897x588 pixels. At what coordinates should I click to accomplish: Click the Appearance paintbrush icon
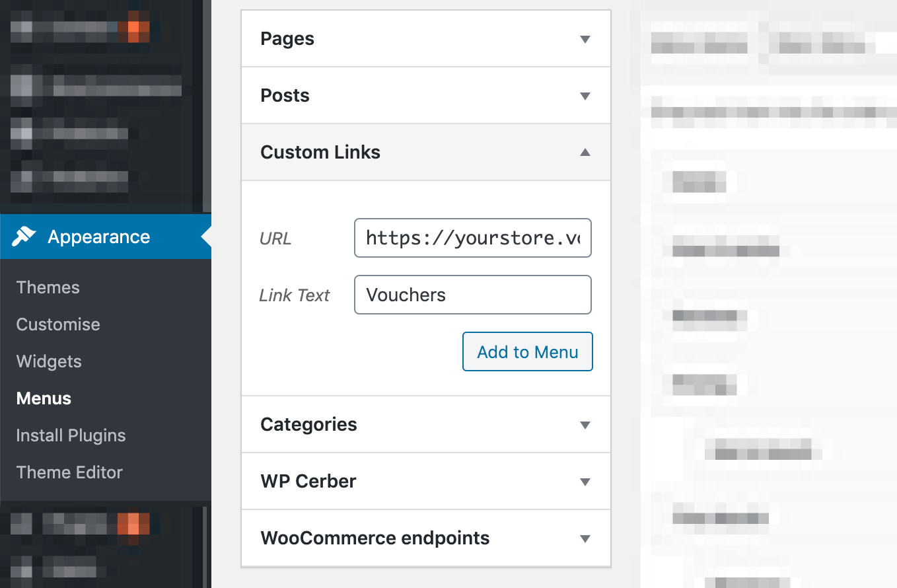(25, 237)
